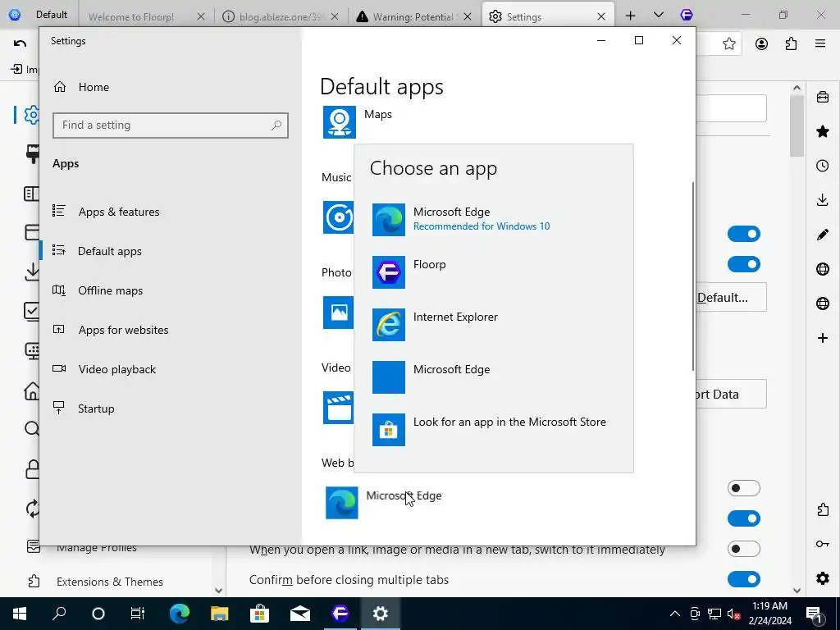840x630 pixels.
Task: Launch Microsoft Edge from the taskbar
Action: tap(180, 614)
